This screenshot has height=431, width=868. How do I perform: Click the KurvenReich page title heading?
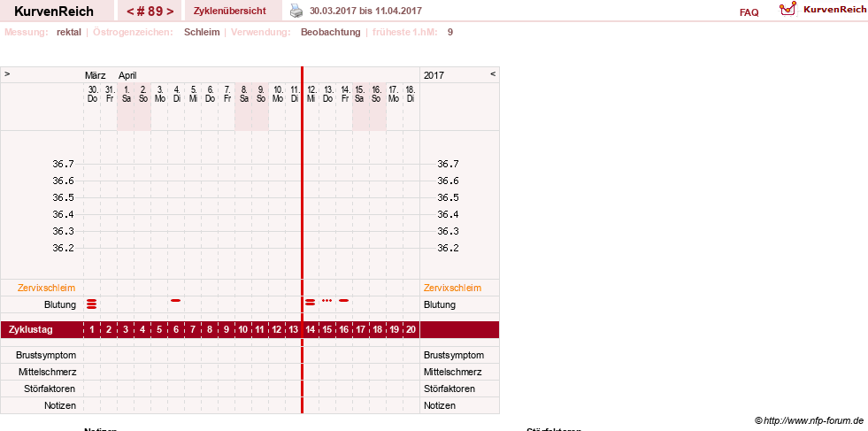54,12
